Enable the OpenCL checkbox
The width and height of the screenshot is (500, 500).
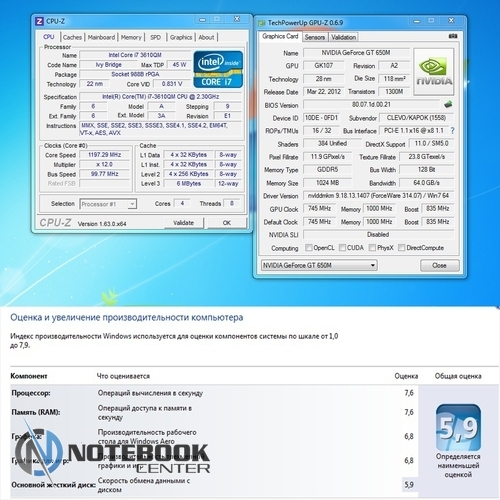tap(309, 248)
